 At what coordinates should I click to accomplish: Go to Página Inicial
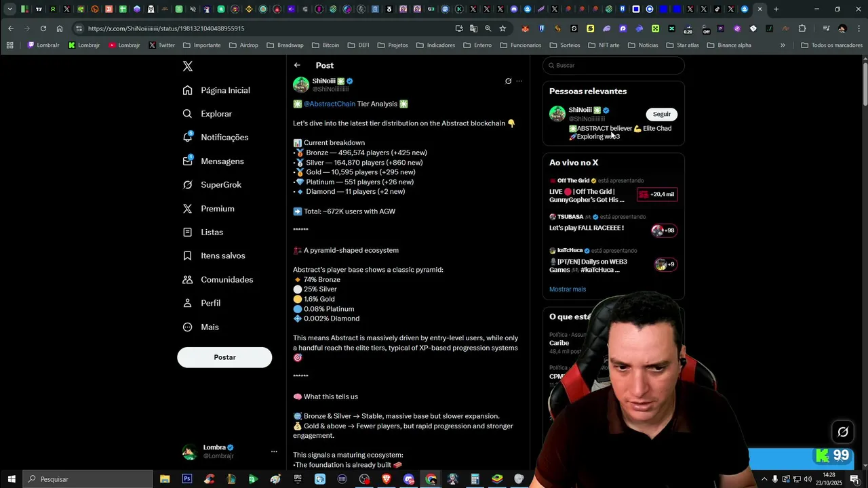coord(216,90)
